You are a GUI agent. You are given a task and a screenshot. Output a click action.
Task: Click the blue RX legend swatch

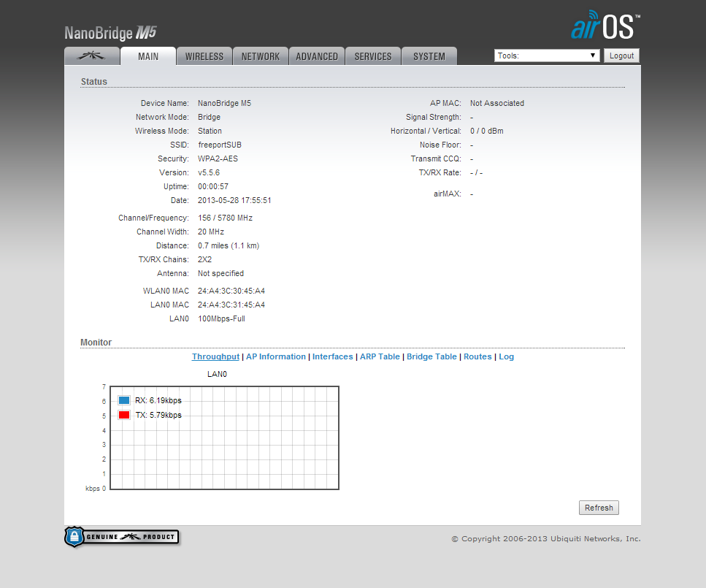(x=124, y=400)
